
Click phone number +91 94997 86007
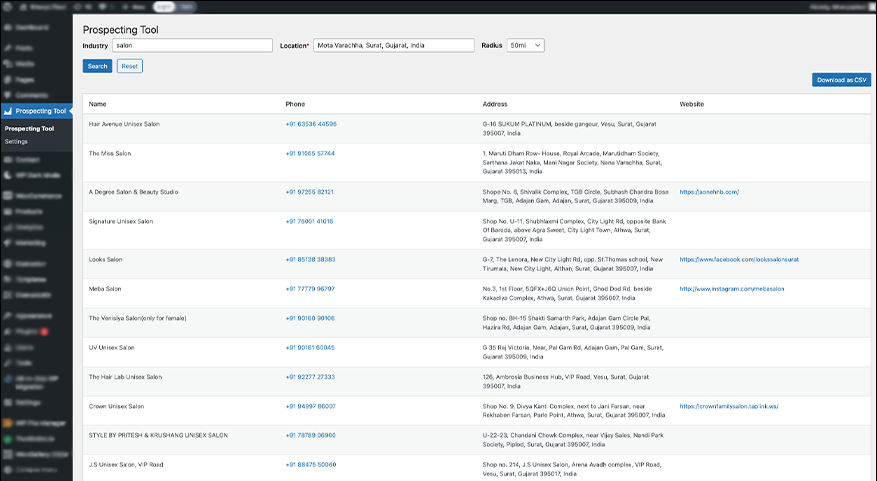(x=310, y=407)
